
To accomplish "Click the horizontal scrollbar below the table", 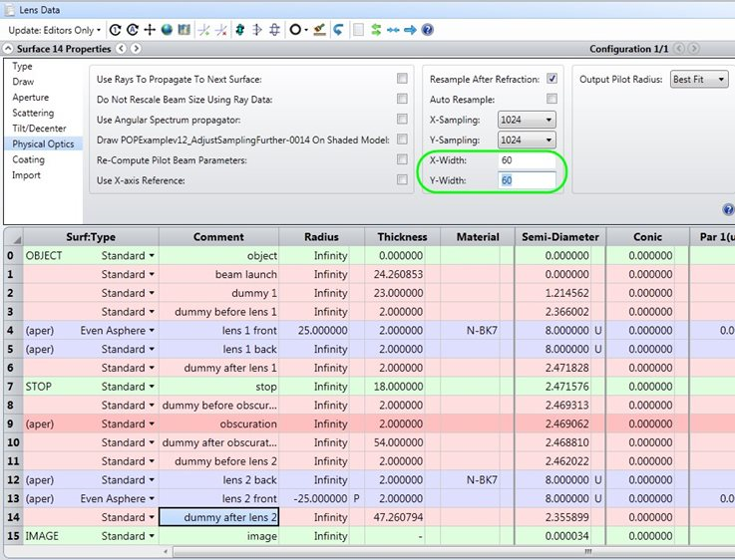I will [375, 552].
